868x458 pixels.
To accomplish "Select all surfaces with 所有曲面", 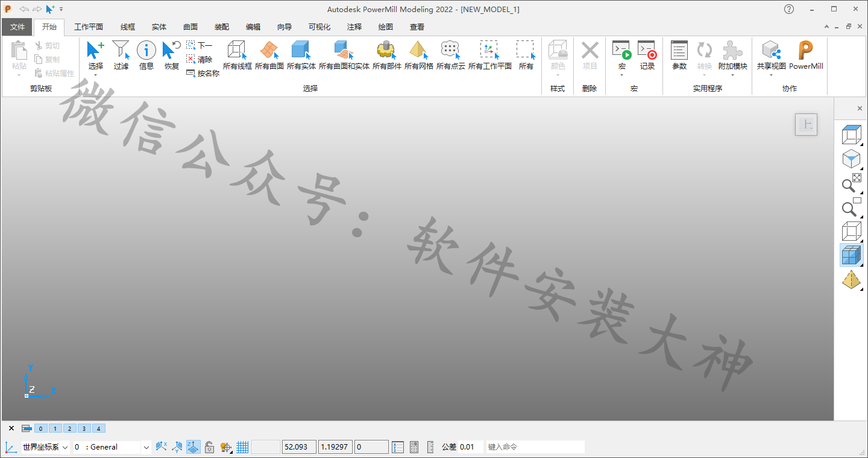I will [269, 55].
